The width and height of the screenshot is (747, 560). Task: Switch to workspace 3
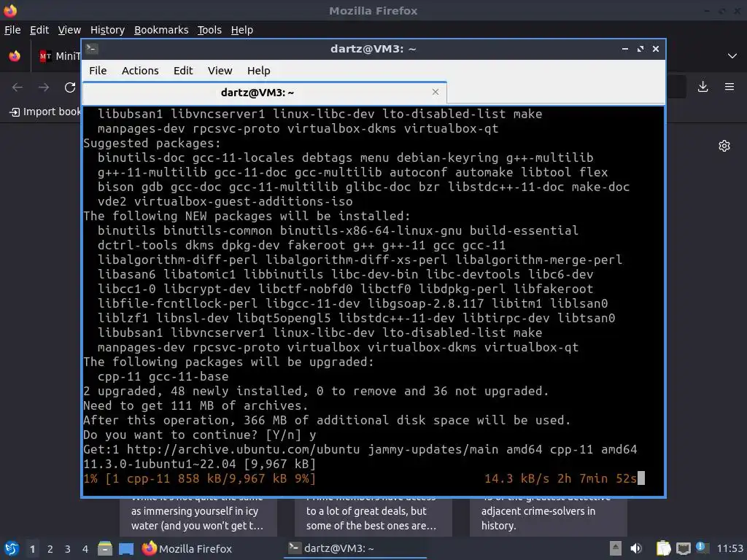coord(68,549)
